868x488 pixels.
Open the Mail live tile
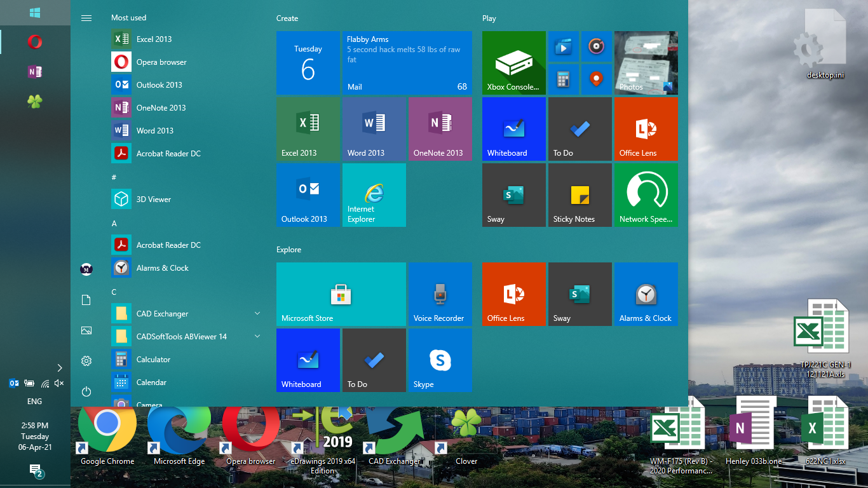pyautogui.click(x=407, y=63)
